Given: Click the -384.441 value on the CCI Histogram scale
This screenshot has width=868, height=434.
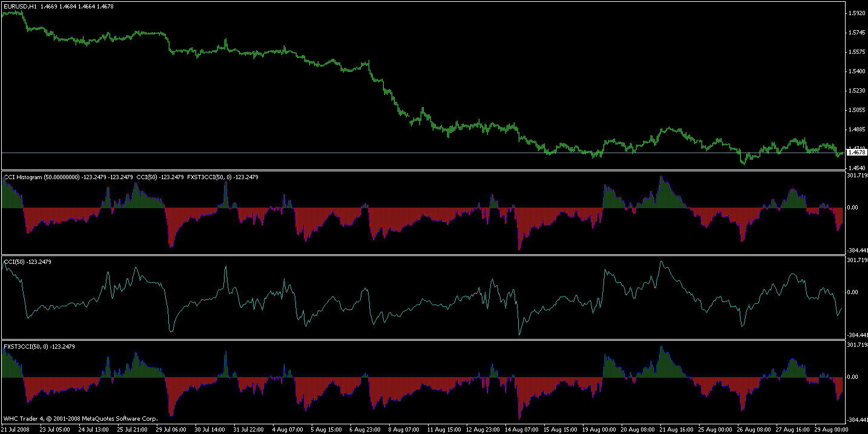Looking at the screenshot, I should tap(857, 251).
